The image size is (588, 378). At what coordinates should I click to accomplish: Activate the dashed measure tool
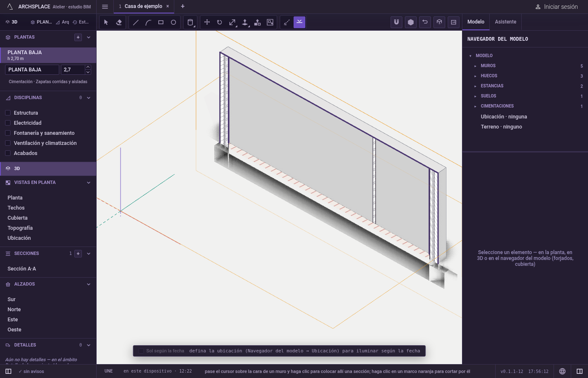(287, 22)
